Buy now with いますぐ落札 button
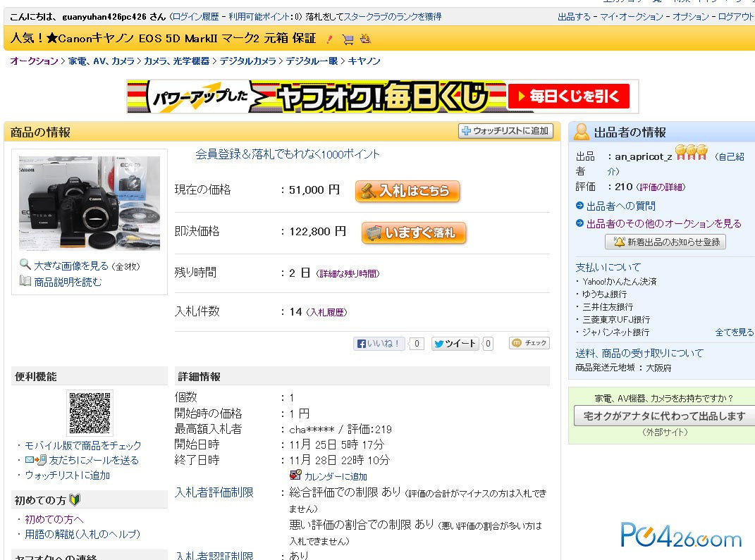The width and height of the screenshot is (755, 560). [x=414, y=233]
